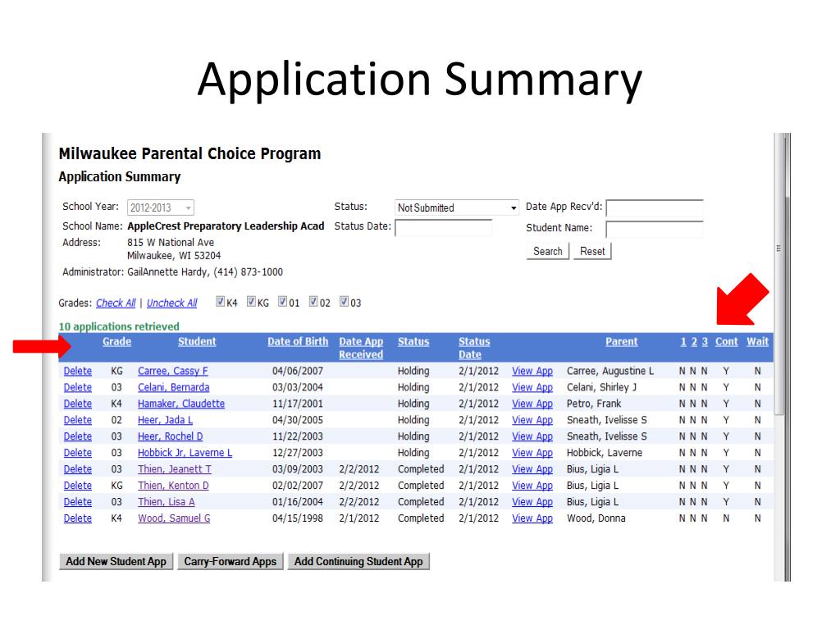The width and height of the screenshot is (840, 630).
Task: Open student Carree, Cassy F
Action: click(172, 371)
